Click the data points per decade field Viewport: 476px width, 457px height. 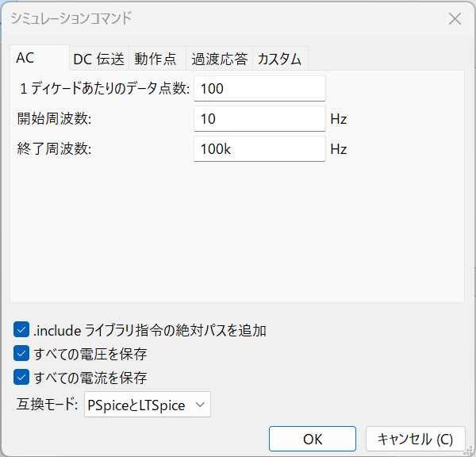point(259,89)
